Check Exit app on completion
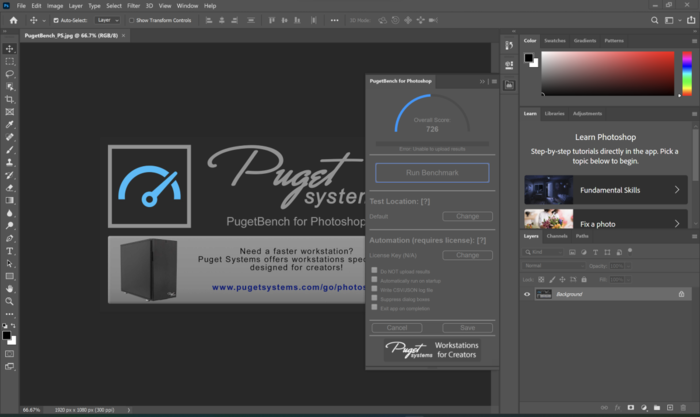 (x=374, y=307)
